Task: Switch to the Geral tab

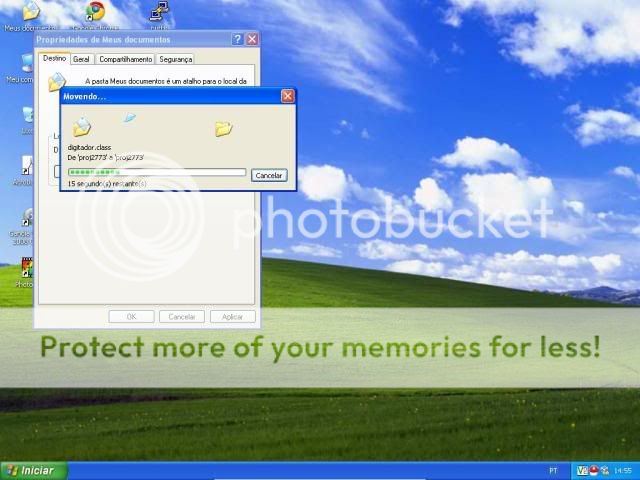Action: (81, 59)
